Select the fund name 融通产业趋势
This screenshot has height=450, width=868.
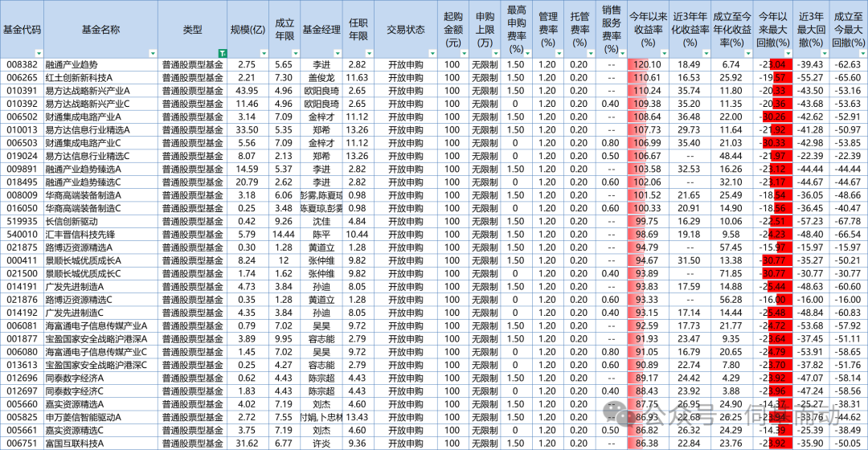[x=72, y=65]
